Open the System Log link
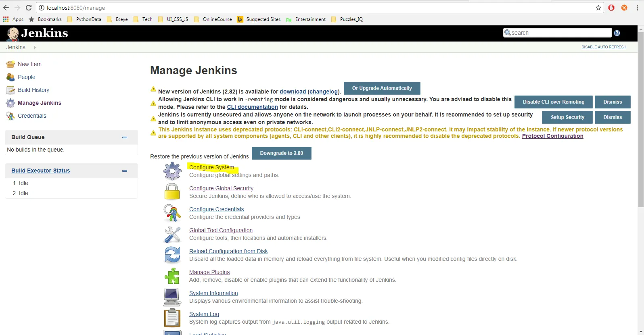Viewport: 644px width, 335px height. click(204, 314)
